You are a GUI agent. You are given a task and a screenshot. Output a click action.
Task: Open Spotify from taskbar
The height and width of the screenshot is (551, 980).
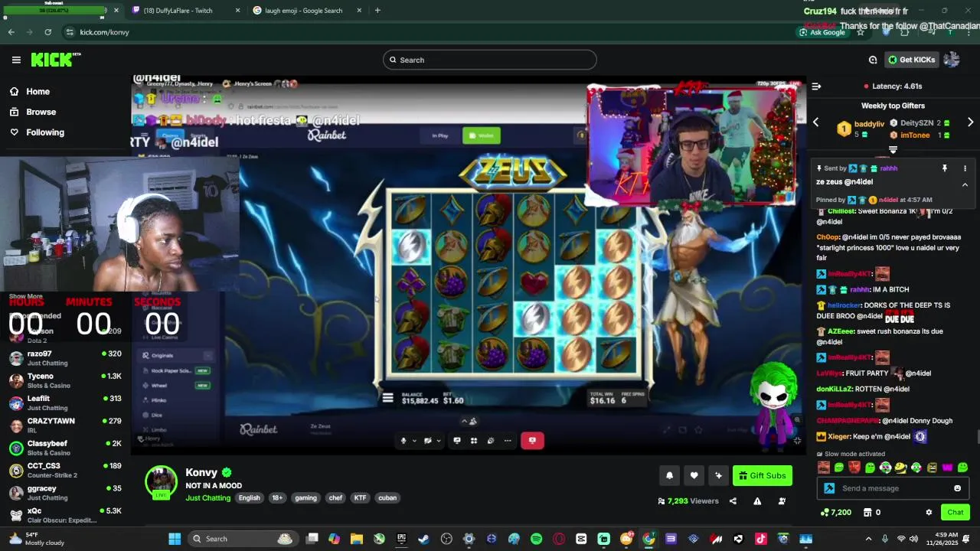[x=536, y=539]
